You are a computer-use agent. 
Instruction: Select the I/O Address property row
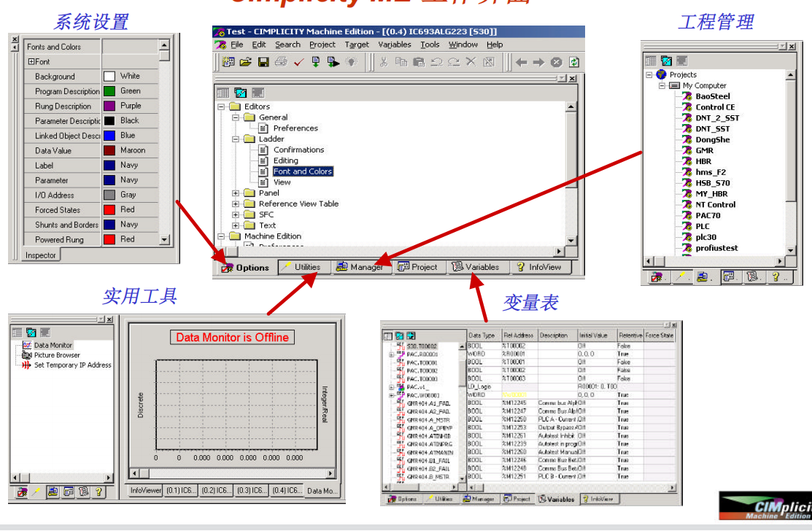coord(90,195)
